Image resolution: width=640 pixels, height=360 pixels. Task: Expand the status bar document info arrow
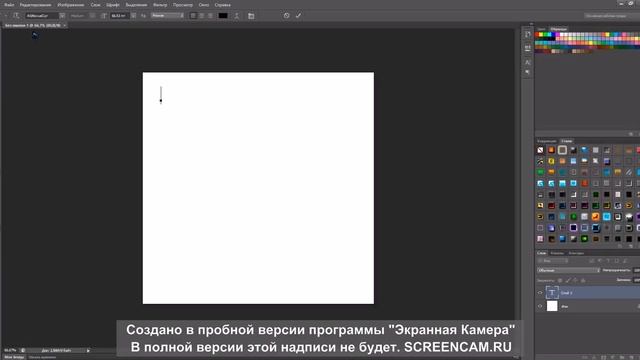point(88,350)
